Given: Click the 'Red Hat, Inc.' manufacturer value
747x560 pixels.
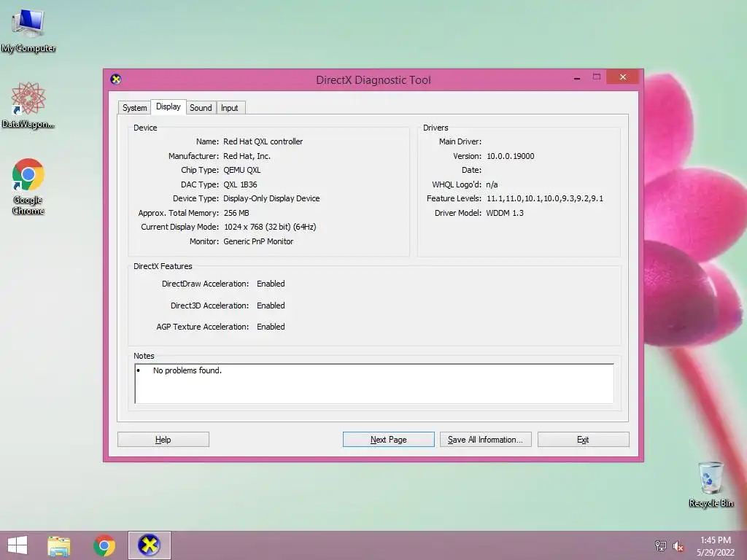Looking at the screenshot, I should coord(247,156).
